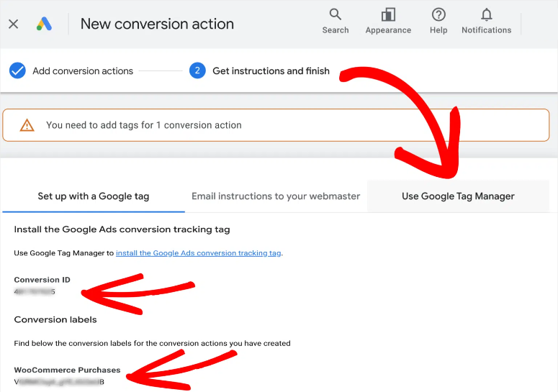This screenshot has height=392, width=558.
Task: Open install the Google Ads conversion tracking tag link
Action: (199, 253)
